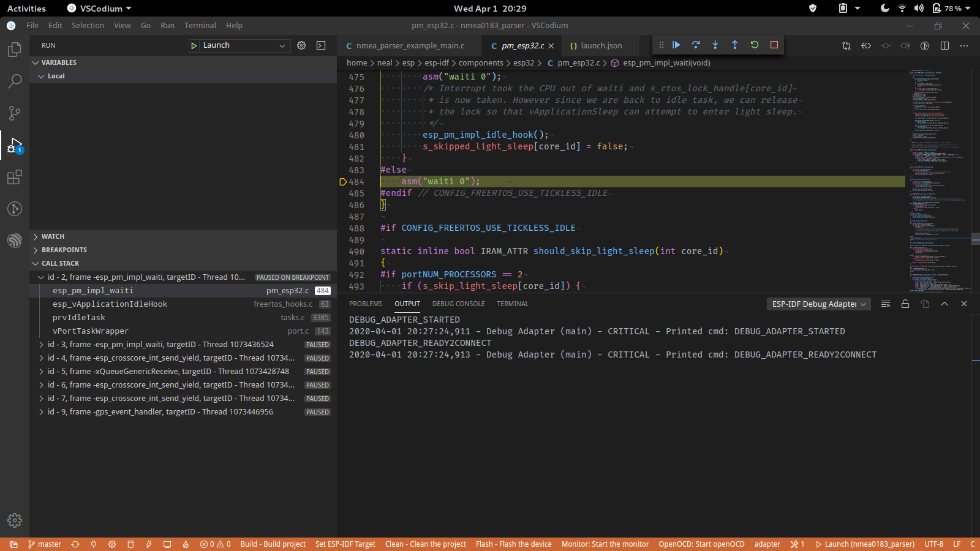Switch to the DEBUG CONSOLE panel

458,303
